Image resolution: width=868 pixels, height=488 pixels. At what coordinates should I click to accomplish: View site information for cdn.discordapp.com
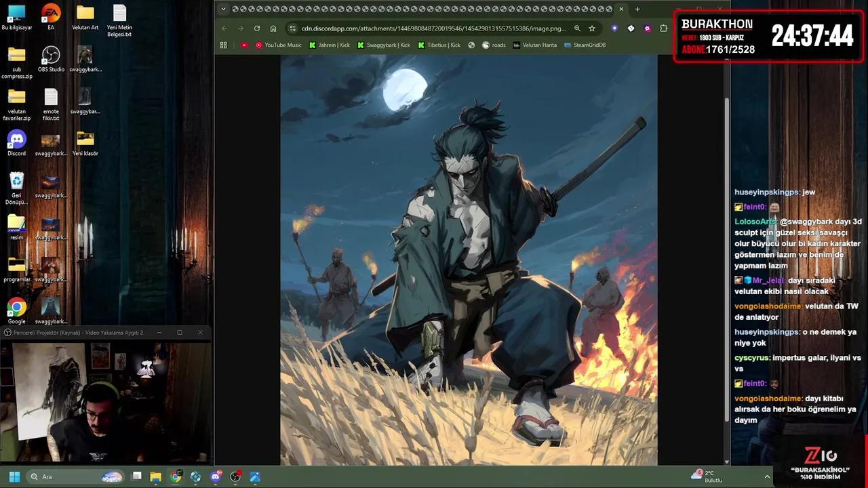[x=293, y=28]
